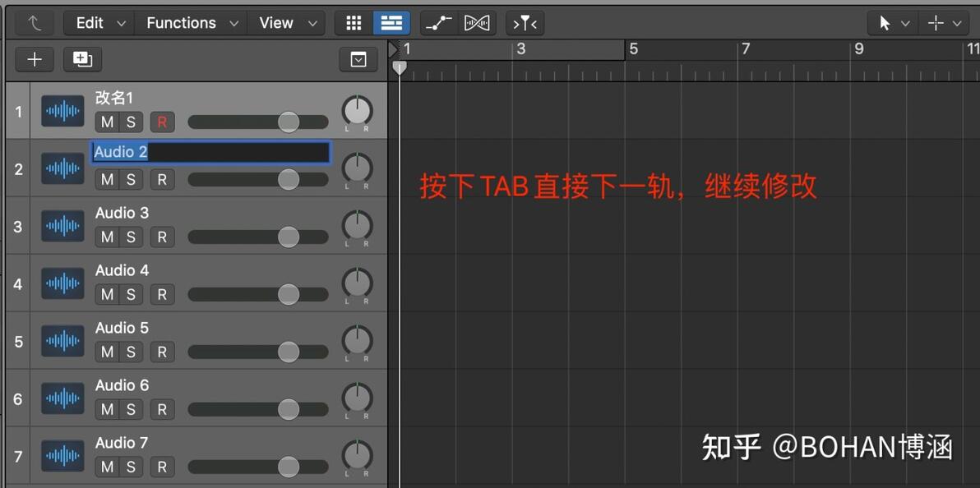Toggle Flex view button
Screen dimensions: 980x488
pos(478,23)
